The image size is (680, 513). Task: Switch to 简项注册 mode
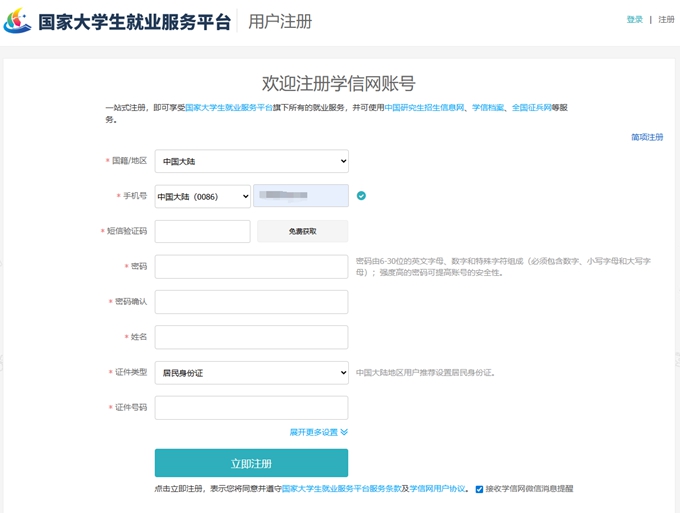coord(646,137)
